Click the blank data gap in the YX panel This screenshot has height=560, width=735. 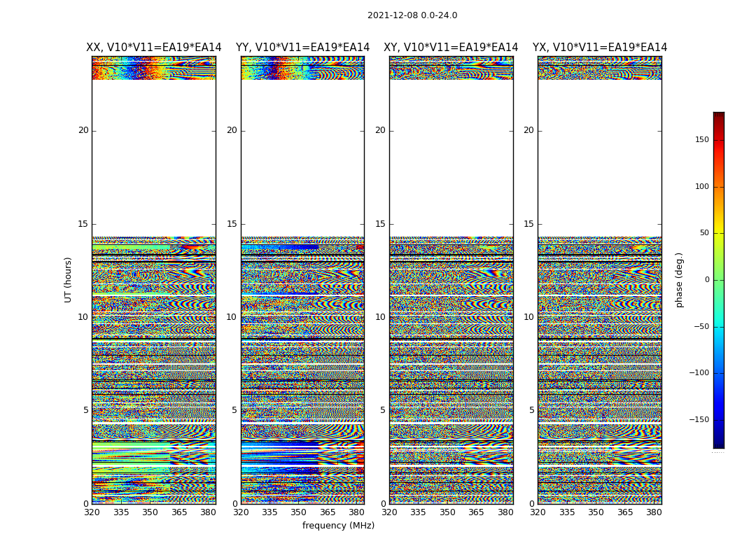coord(599,157)
